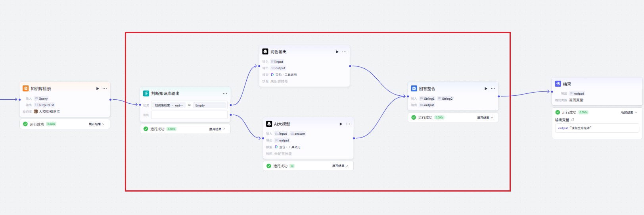Open the more options menu on AI大模型
This screenshot has height=215, width=644.
(348, 124)
